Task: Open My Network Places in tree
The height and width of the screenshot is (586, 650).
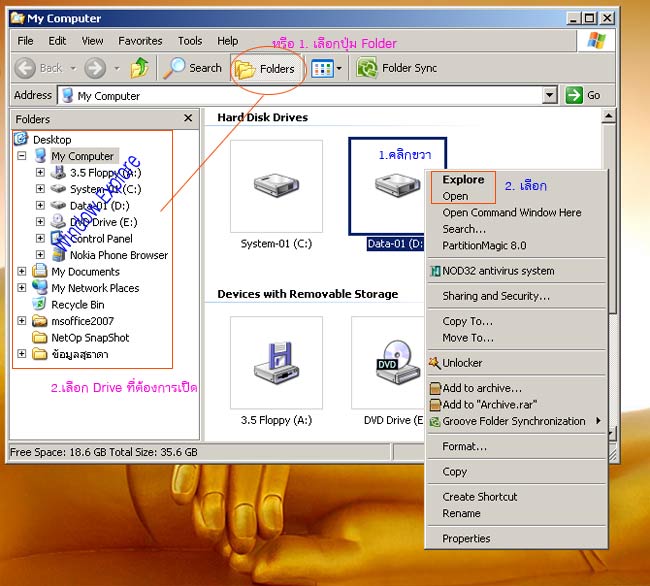Action: (95, 288)
